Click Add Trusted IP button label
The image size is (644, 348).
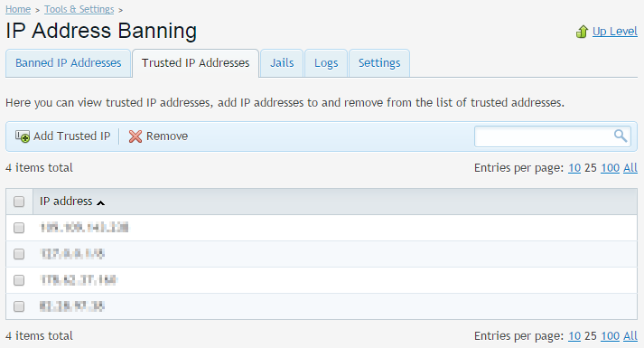click(72, 136)
